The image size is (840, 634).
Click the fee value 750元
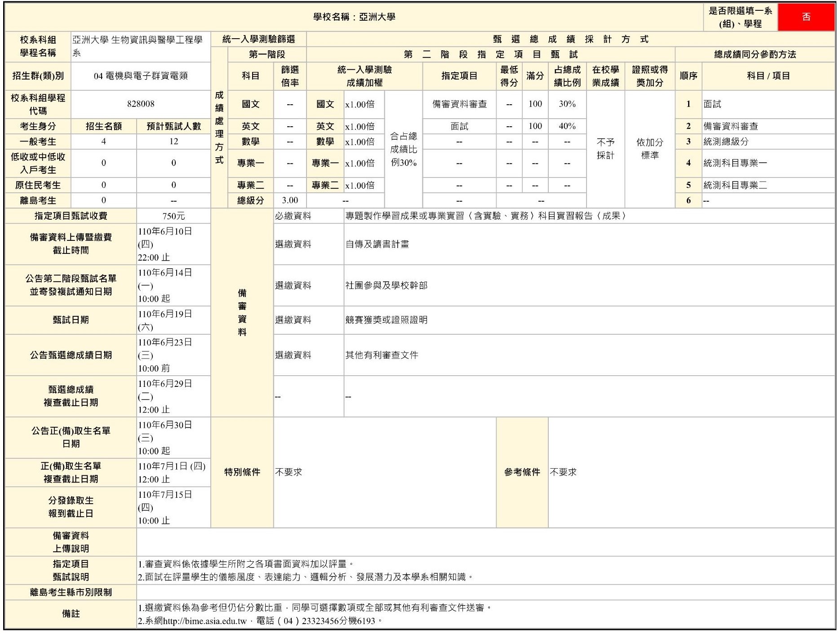(x=173, y=216)
